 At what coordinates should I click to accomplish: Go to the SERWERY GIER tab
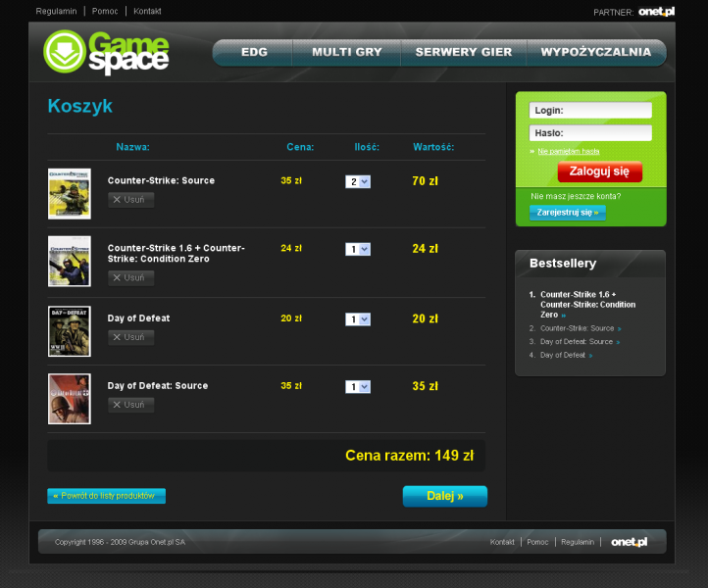[463, 52]
